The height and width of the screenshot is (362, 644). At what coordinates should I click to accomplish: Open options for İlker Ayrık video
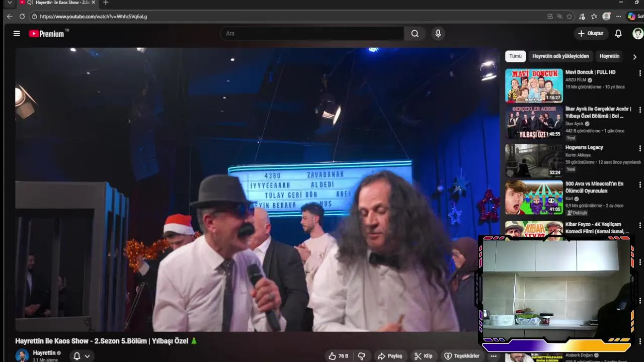tap(640, 110)
